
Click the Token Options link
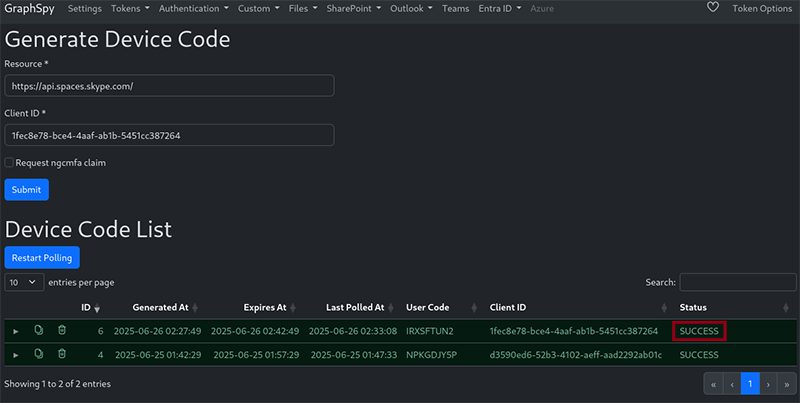point(760,8)
